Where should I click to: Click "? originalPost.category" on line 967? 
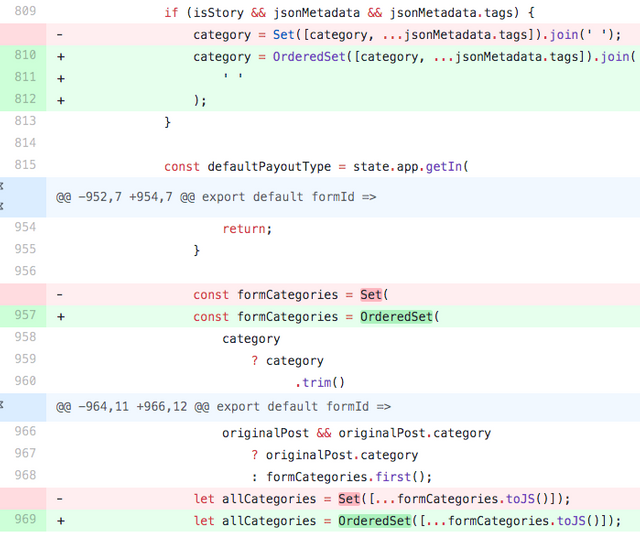click(x=335, y=455)
